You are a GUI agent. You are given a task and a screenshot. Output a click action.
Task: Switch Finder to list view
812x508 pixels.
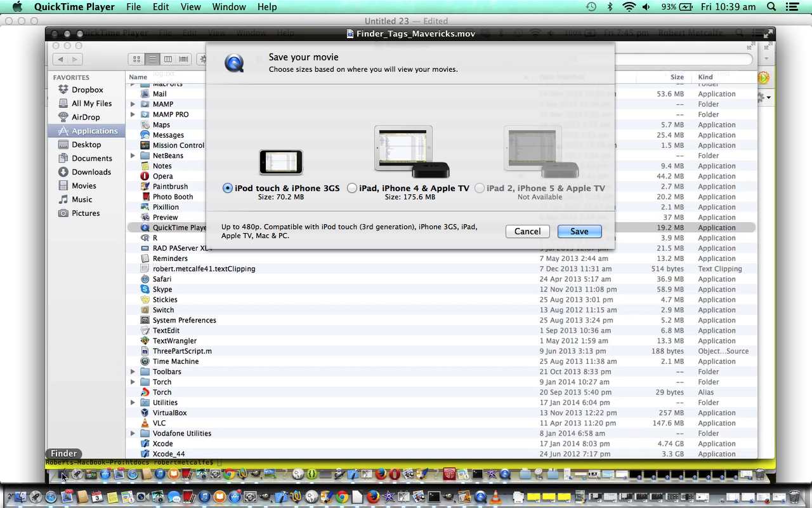click(x=152, y=59)
